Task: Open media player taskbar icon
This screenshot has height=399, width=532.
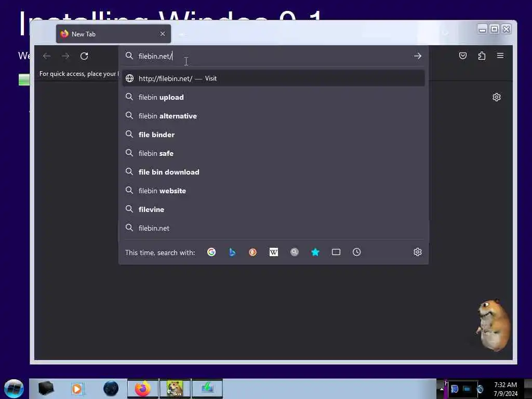Action: point(77,389)
